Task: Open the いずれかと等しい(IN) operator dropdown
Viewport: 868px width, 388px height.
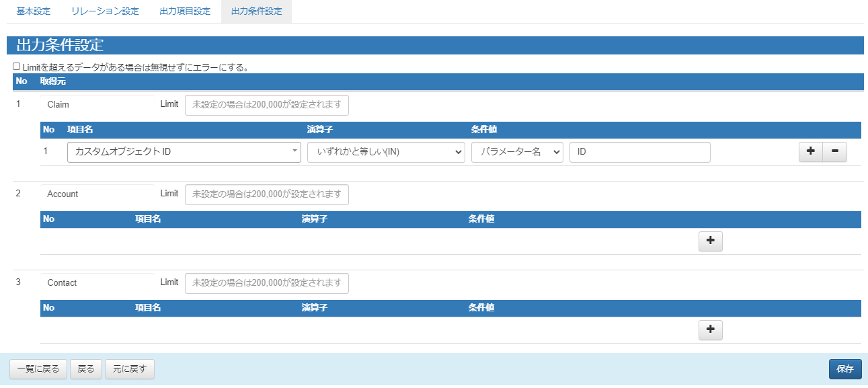Action: click(386, 152)
